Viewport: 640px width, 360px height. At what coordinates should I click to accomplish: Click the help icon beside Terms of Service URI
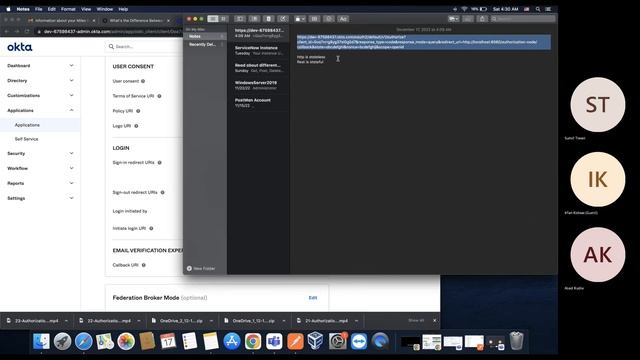[x=159, y=96]
